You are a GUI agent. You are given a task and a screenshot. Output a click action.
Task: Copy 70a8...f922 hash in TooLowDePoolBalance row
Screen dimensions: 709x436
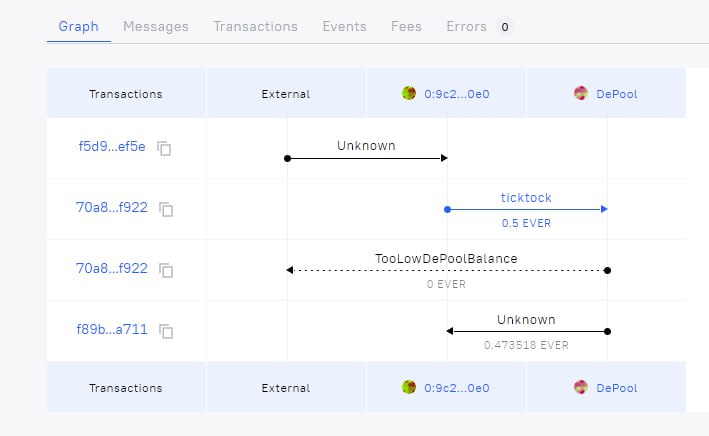point(167,270)
